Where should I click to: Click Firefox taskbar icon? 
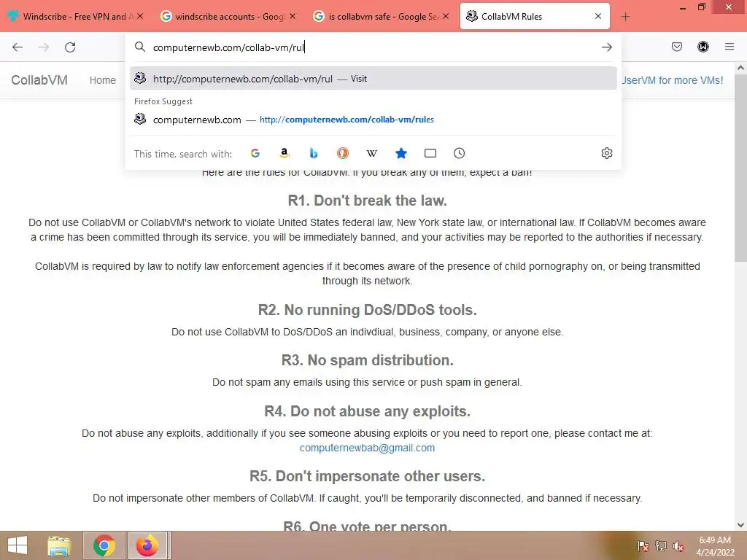tap(147, 545)
